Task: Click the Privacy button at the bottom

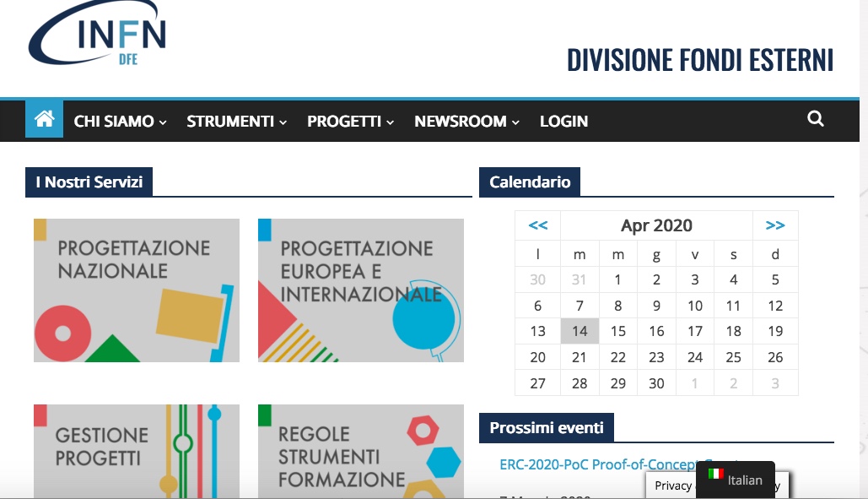Action: [672, 485]
